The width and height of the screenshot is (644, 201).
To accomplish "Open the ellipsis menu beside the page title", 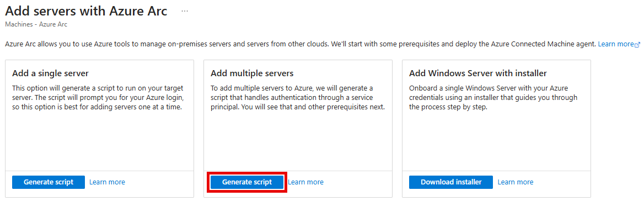I will point(184,11).
